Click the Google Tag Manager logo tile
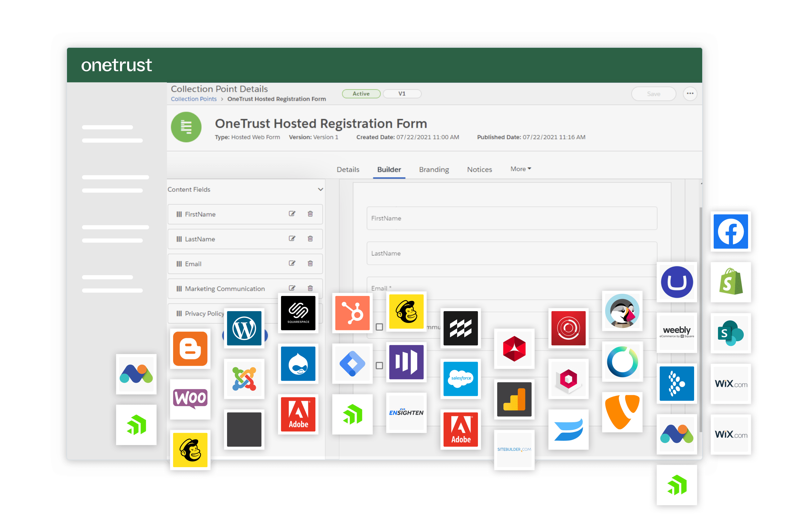The image size is (794, 532). tap(352, 363)
